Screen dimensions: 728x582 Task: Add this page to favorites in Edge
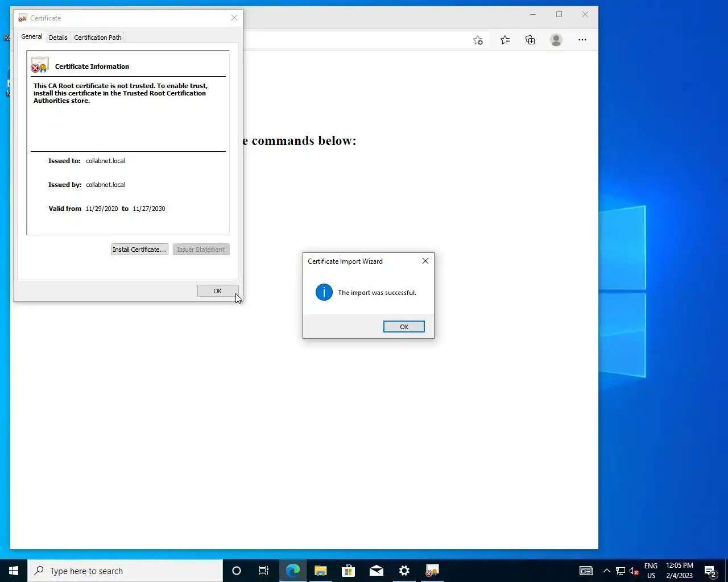pos(478,40)
